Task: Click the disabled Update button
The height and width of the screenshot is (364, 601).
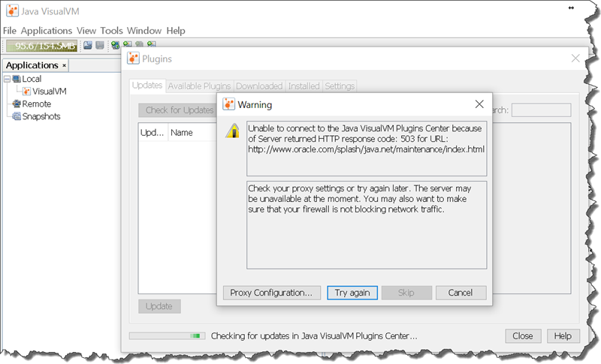Action: 159,306
